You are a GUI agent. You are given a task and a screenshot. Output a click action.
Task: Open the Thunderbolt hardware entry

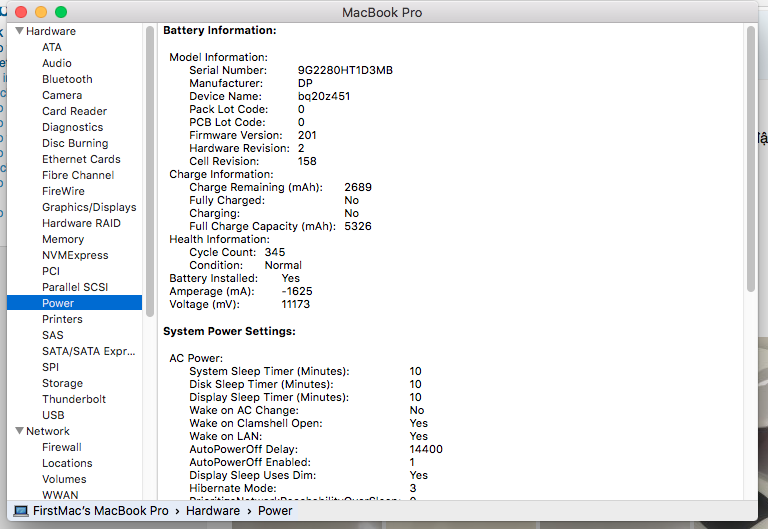(x=73, y=399)
